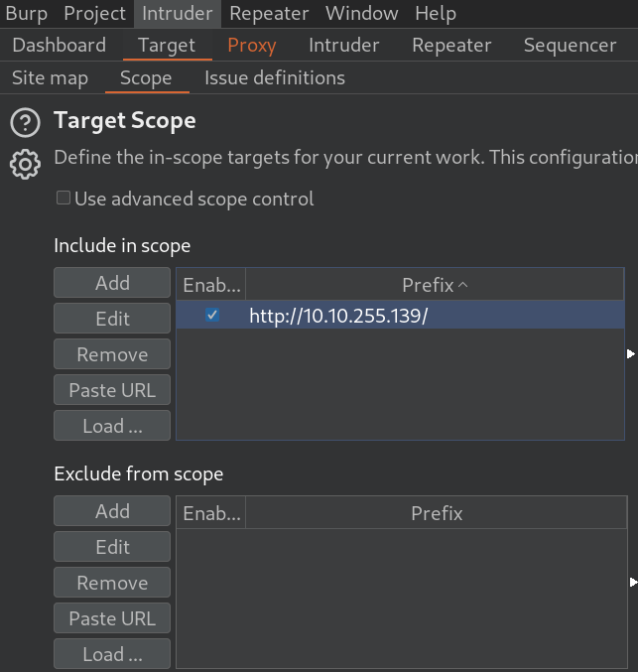Click the include-scope Enab... column header
This screenshot has width=638, height=672.
211,285
